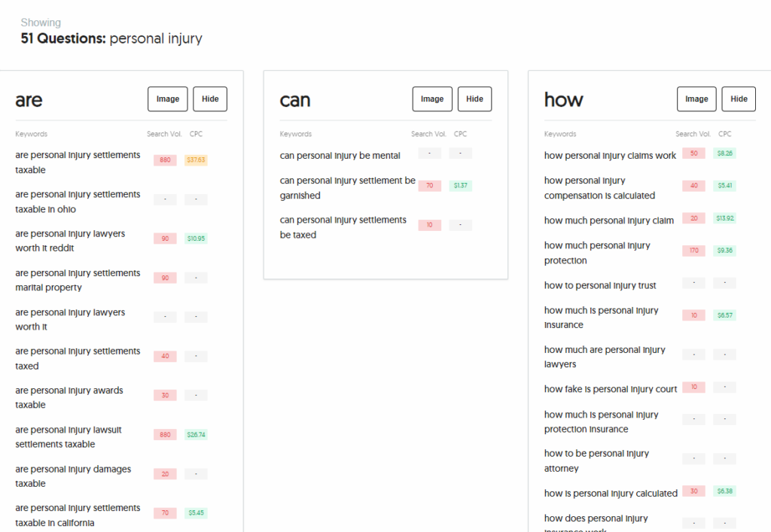Hide the "are" questions card

(x=210, y=99)
